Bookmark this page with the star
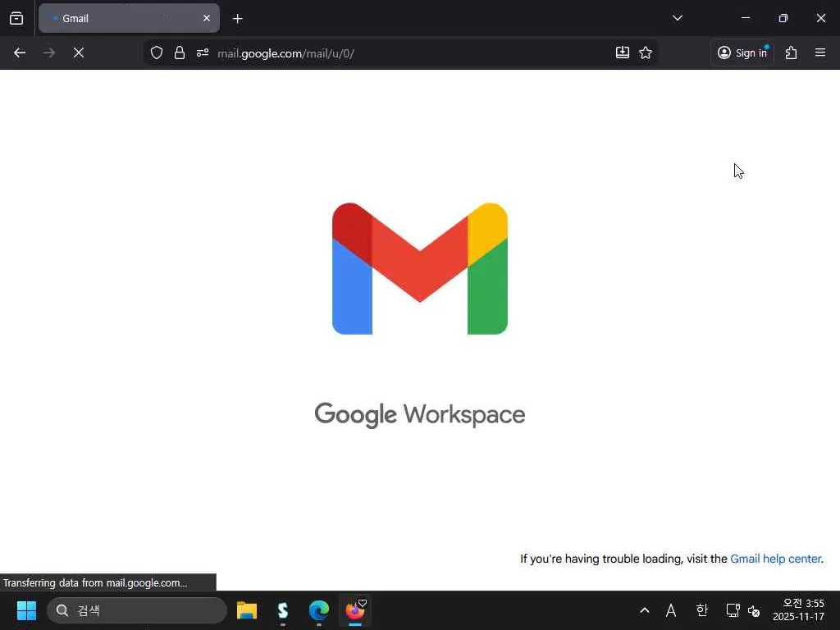 (646, 52)
